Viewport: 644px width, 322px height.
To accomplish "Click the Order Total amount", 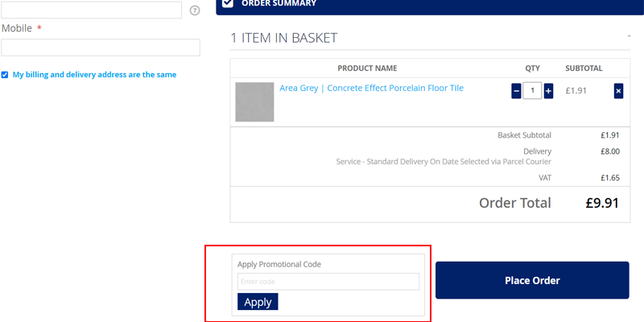I will tap(602, 204).
